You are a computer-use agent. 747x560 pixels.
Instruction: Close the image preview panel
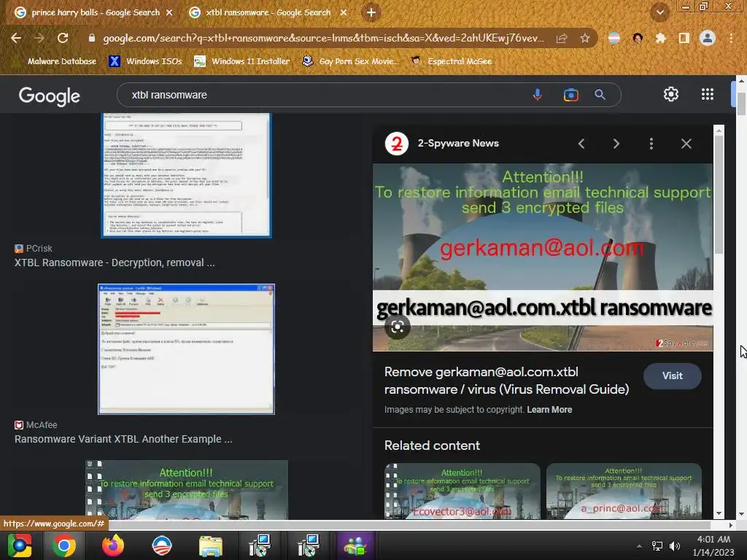(686, 144)
